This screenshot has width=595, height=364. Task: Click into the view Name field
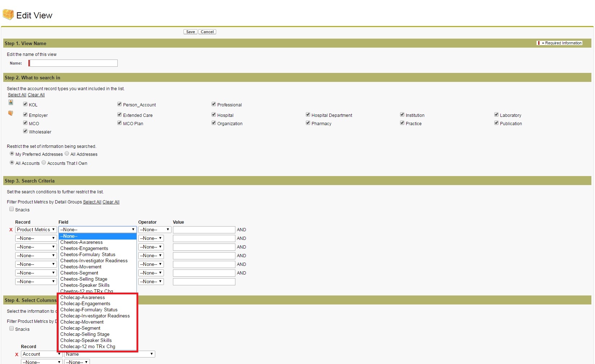(x=74, y=63)
